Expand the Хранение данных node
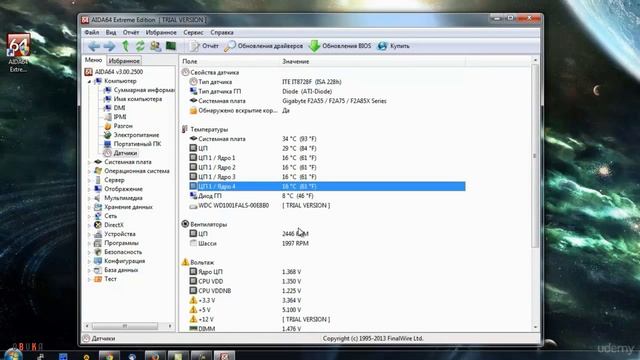Screen dimensions: 640x360 89,207
